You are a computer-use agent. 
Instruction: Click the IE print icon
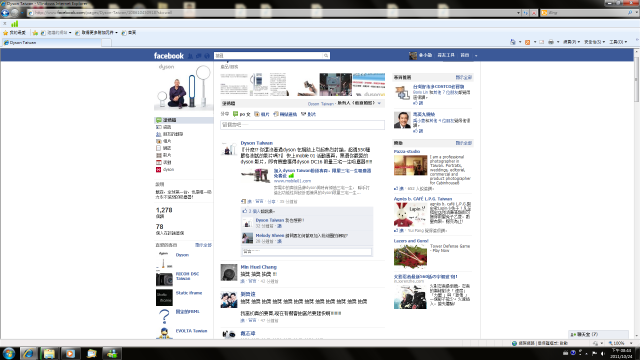coord(551,42)
